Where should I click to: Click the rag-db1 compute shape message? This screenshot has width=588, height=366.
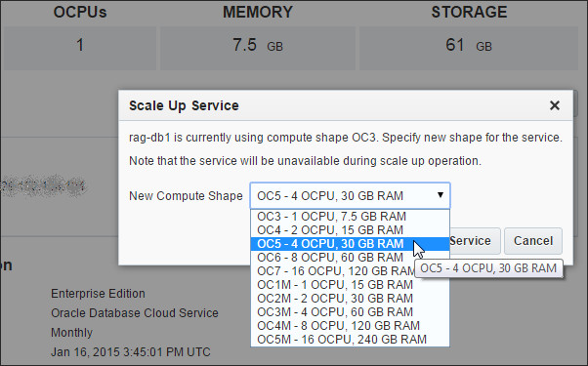pos(346,138)
